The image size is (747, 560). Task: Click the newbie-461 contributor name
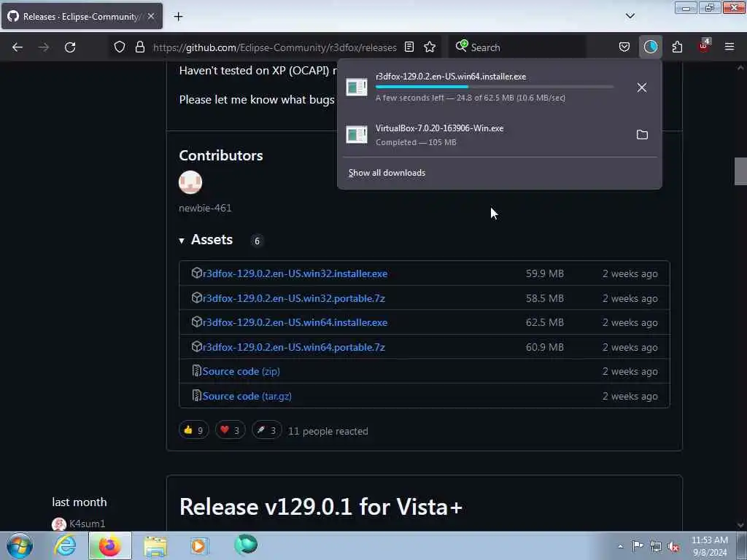click(x=205, y=208)
